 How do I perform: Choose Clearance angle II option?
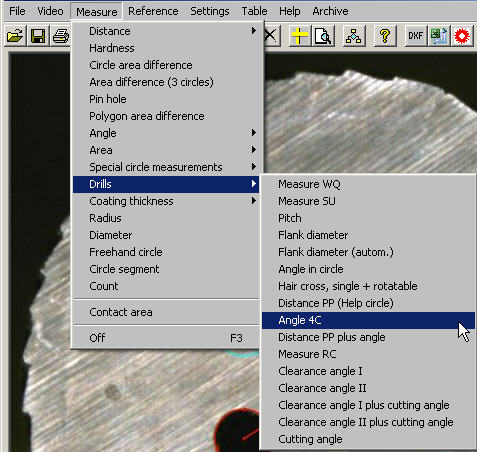[x=368, y=388]
